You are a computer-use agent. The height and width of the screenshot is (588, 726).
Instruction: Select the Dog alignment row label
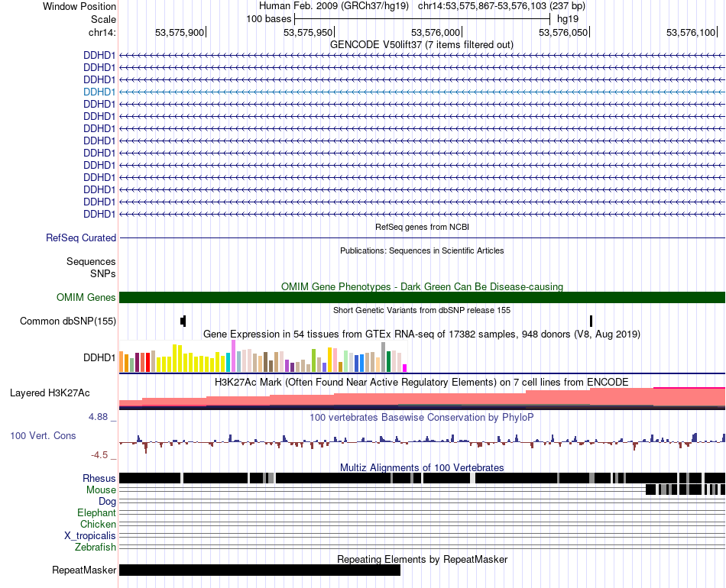click(107, 502)
